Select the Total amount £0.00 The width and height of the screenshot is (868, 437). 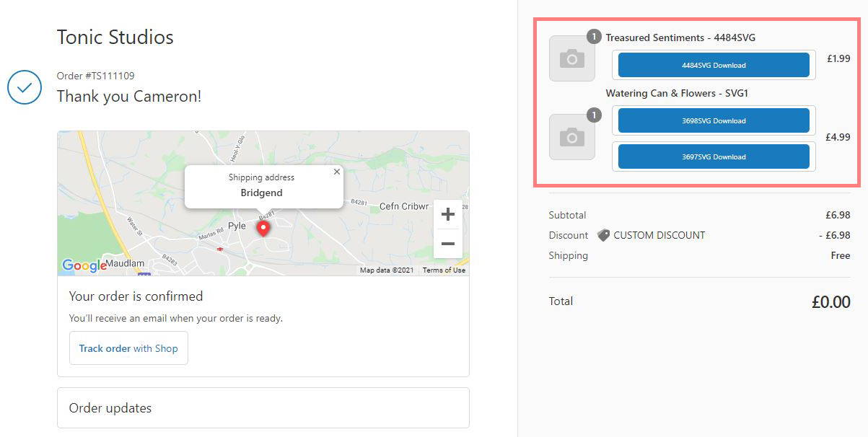(831, 302)
